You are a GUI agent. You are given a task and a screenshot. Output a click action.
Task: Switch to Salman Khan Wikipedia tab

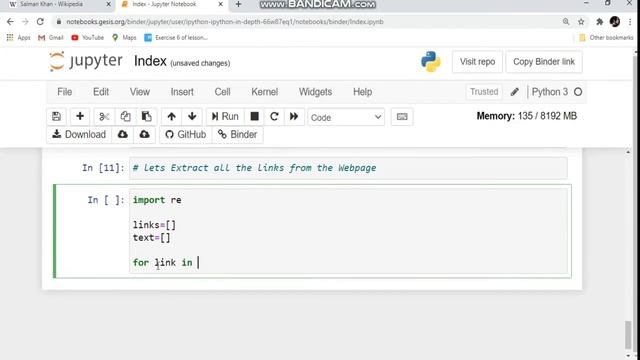click(57, 4)
